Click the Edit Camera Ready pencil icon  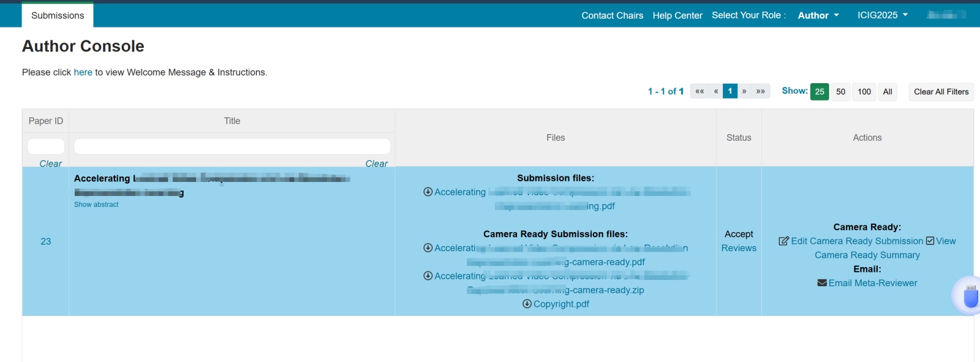coord(783,241)
